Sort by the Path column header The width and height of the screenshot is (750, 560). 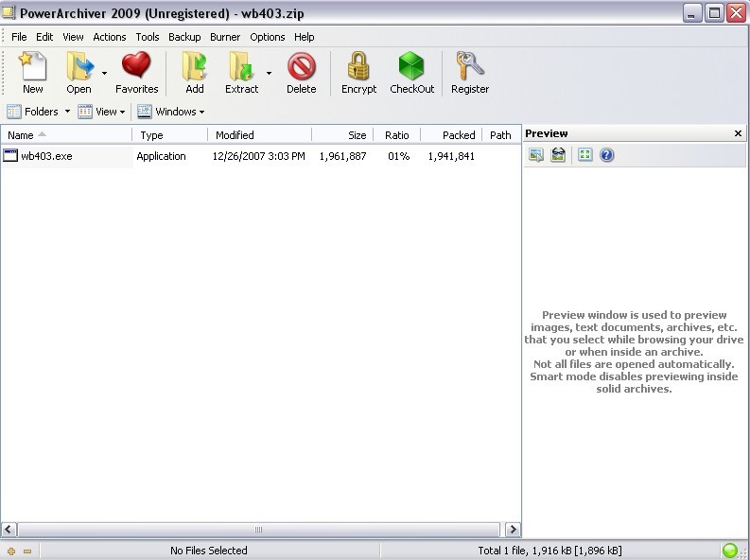501,135
